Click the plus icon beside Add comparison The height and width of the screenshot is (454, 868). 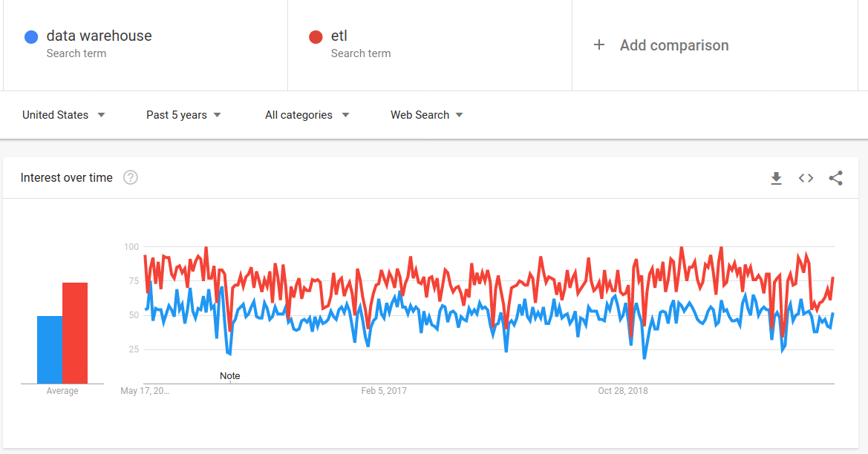(x=599, y=45)
